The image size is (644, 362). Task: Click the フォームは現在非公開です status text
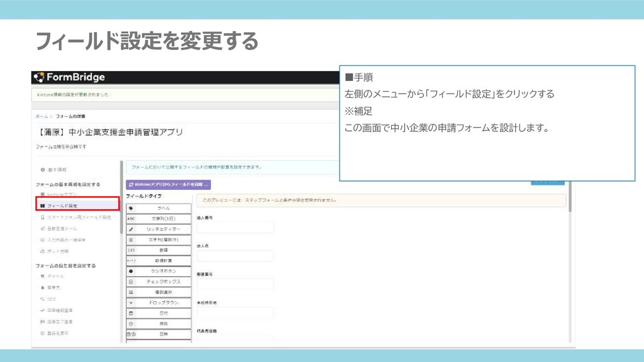click(61, 146)
